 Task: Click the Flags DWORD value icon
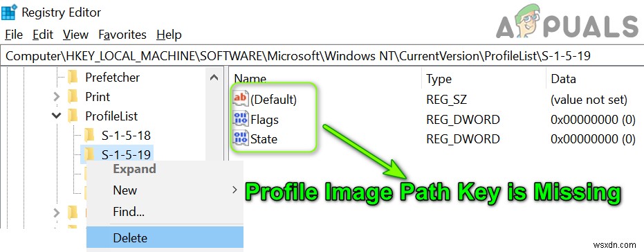click(241, 119)
